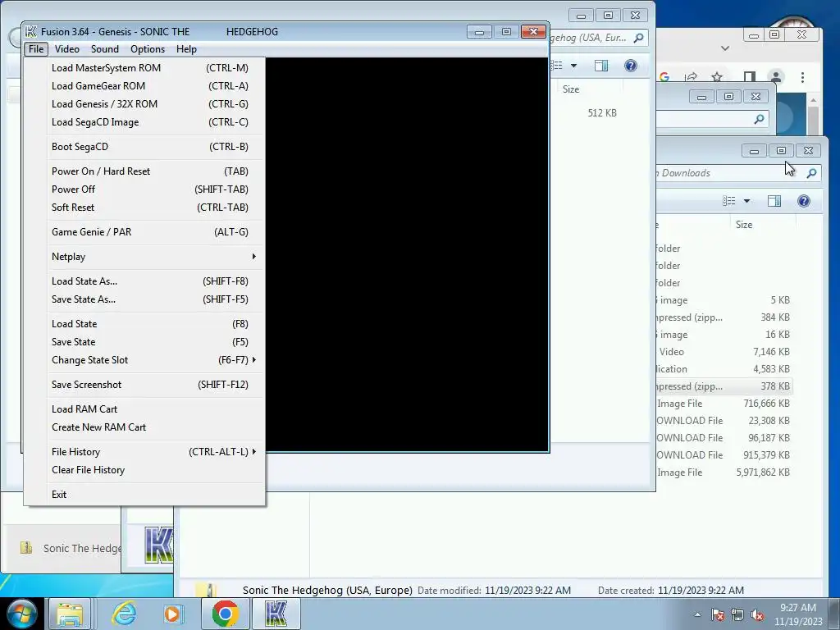Open view dropdown arrow in Sonic folder window

click(573, 66)
